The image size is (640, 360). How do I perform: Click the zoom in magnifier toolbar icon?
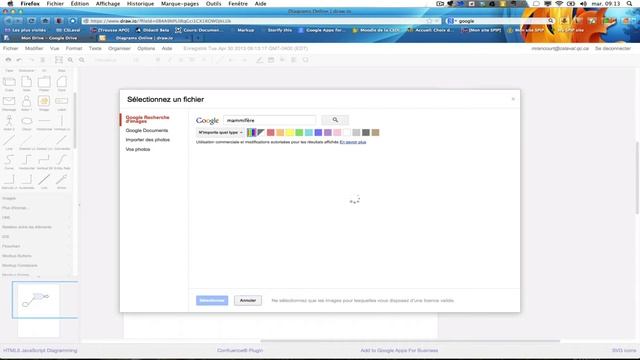tap(70, 60)
